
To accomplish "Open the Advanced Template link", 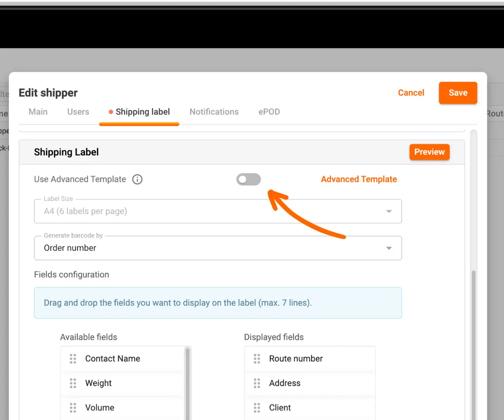I will pyautogui.click(x=359, y=179).
